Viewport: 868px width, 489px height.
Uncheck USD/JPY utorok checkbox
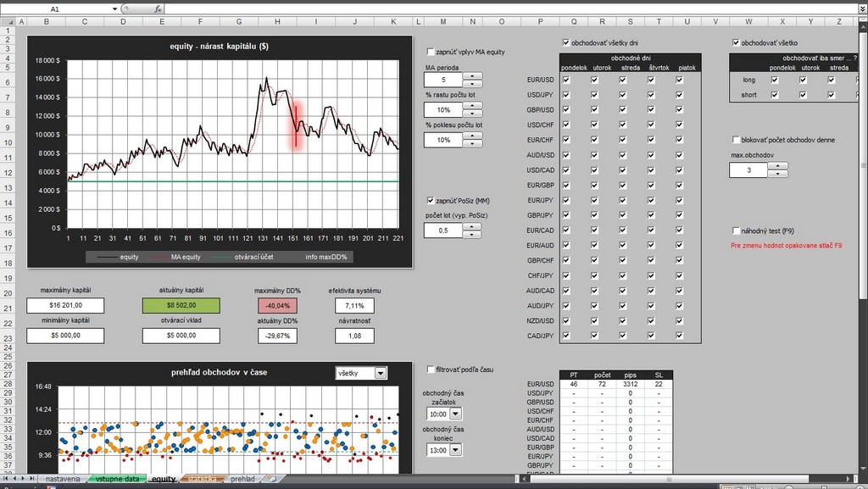(x=594, y=95)
